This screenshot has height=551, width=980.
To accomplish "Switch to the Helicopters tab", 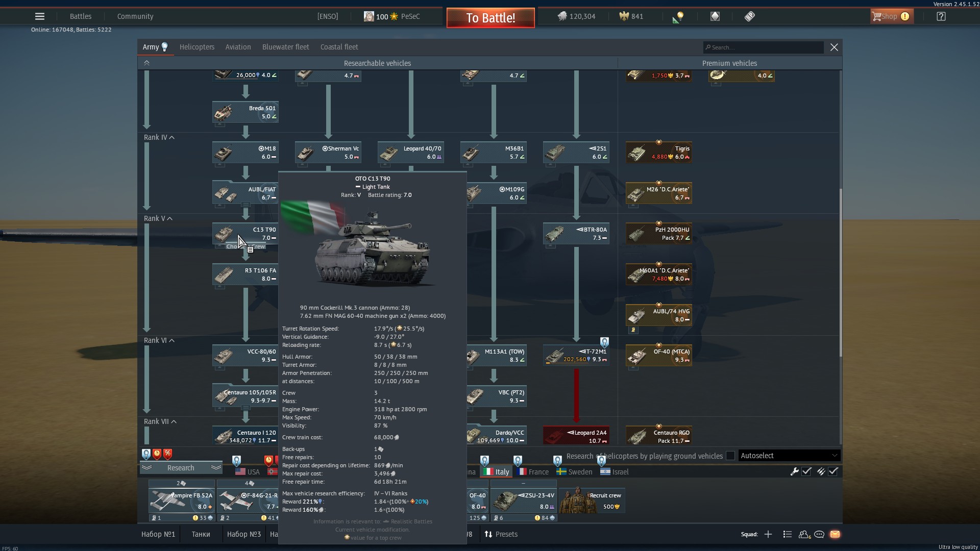I will coord(197,47).
